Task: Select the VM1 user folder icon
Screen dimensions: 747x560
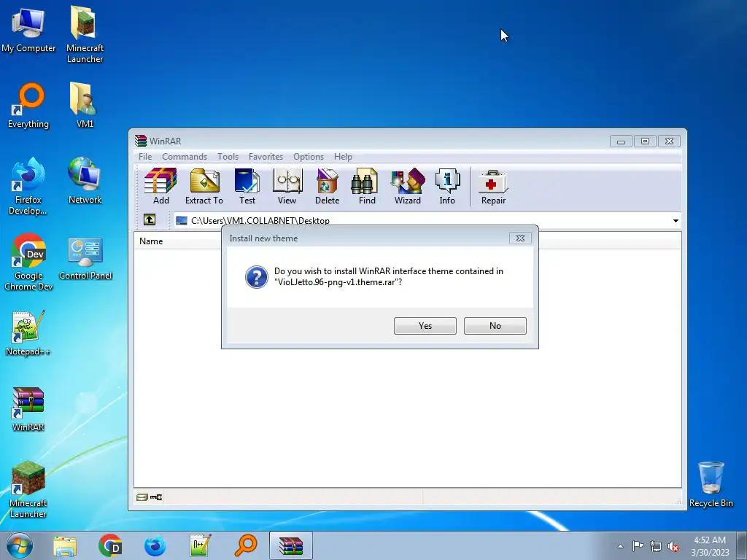Action: tap(85, 105)
